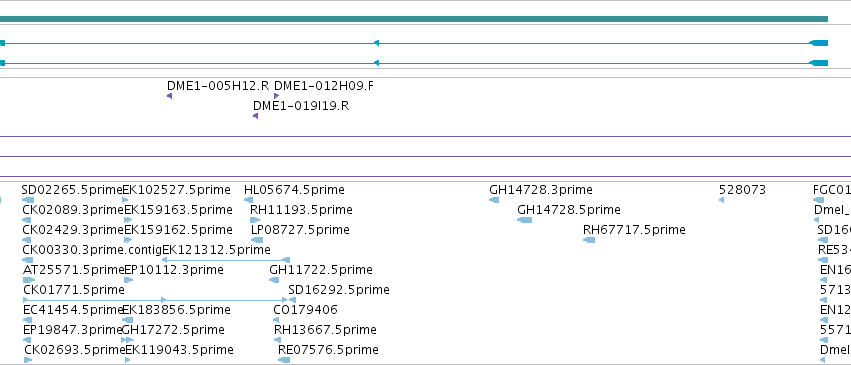The height and width of the screenshot is (365, 851).
Task: Click the upper transcript's right-end exon block
Action: (x=818, y=43)
